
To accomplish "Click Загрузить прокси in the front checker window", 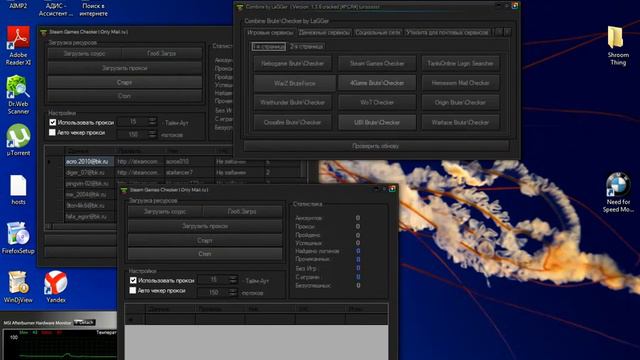I will coord(205,226).
